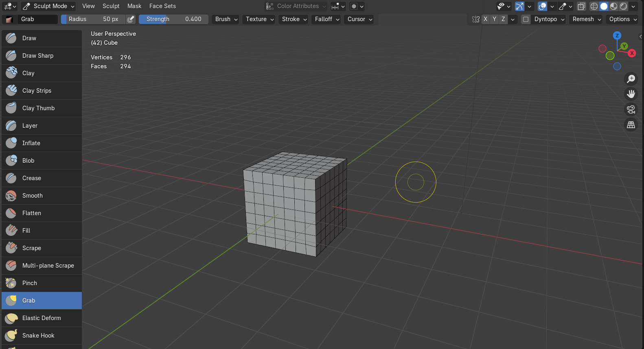Toggle X axis symmetry
644x349 pixels.
click(485, 19)
